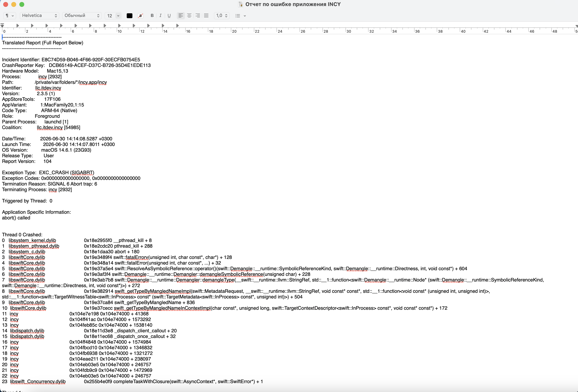Screen dimensions: 578x392
Task: Open the text highlight color swatch
Action: [140, 16]
